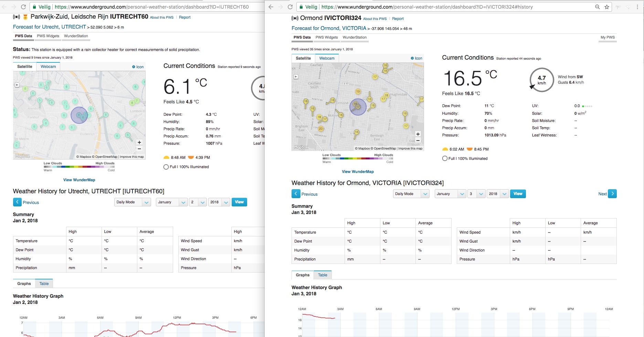Image resolution: width=644 pixels, height=337 pixels.
Task: Reload the right browser window page
Action: point(290,7)
